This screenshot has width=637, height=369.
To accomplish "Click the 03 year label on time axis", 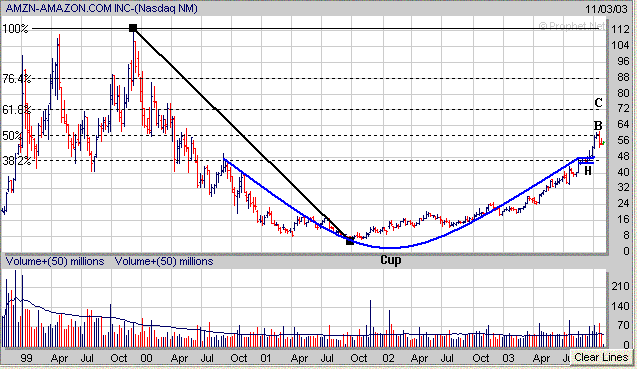I will coord(509,358).
